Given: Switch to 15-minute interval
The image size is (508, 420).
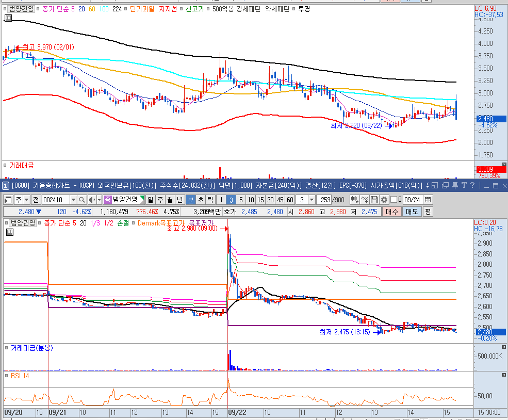Looking at the screenshot, I should point(260,200).
